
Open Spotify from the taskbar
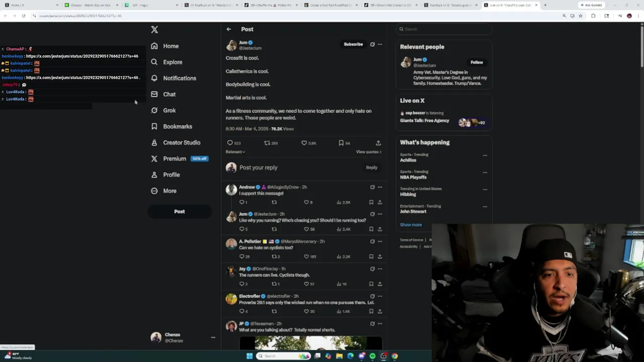[372, 356]
